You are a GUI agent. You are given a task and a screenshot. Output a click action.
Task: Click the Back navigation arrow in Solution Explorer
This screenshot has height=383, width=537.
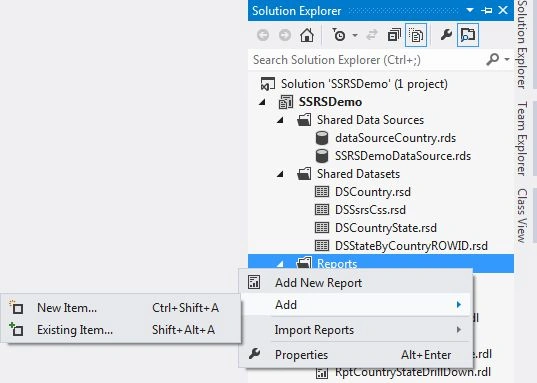pyautogui.click(x=263, y=35)
